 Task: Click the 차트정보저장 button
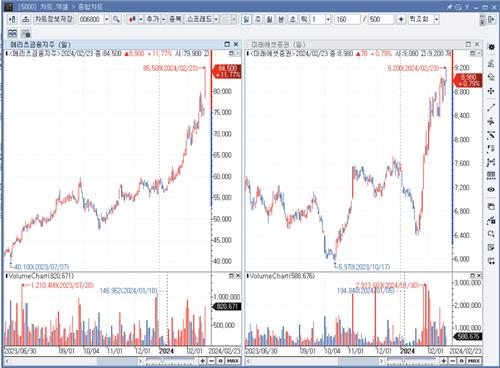coord(53,19)
